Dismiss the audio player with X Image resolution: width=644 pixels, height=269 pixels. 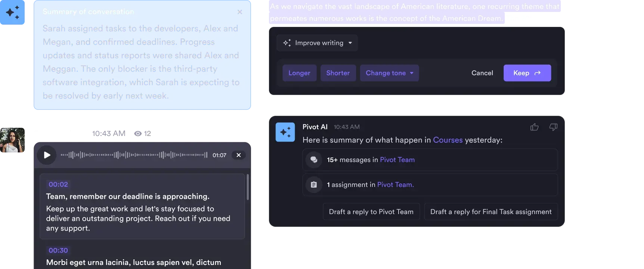pos(239,155)
